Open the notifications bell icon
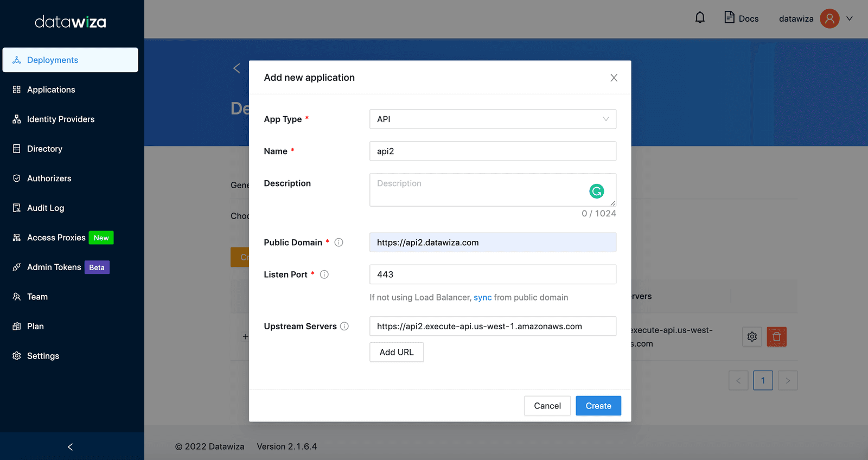 pos(700,18)
